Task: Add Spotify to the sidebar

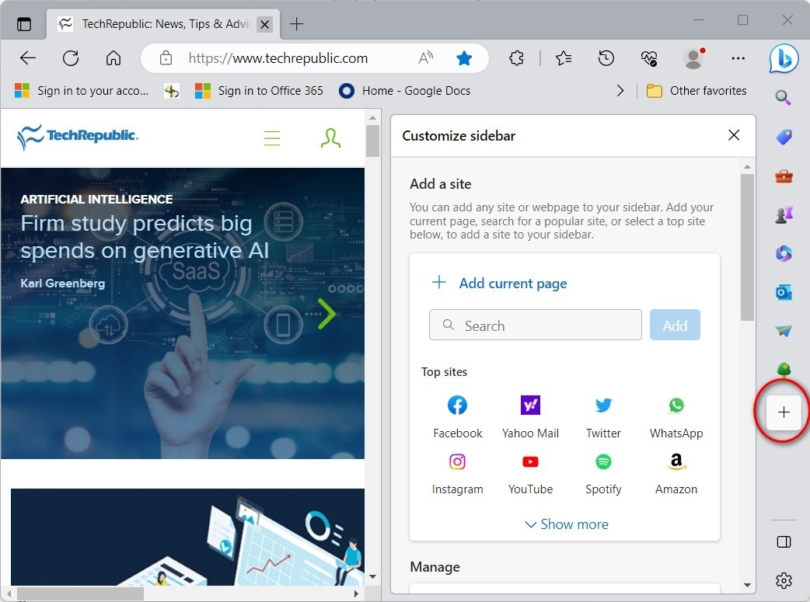Action: [603, 472]
